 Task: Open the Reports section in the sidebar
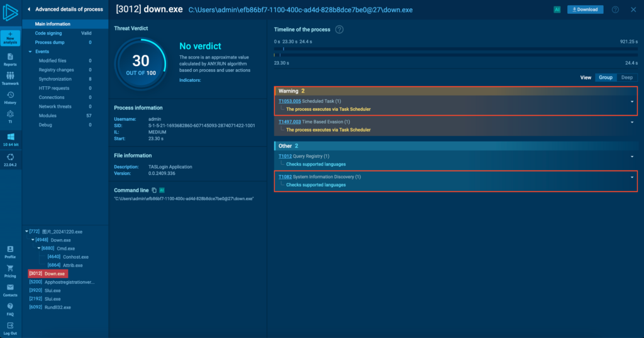(10, 59)
